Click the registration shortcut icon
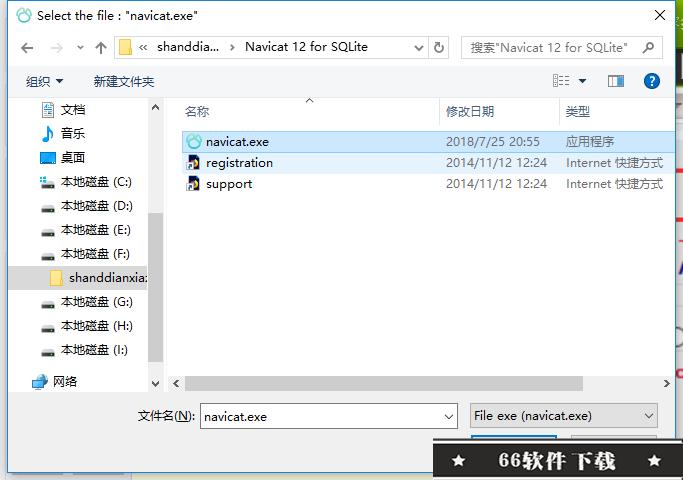 [x=193, y=162]
